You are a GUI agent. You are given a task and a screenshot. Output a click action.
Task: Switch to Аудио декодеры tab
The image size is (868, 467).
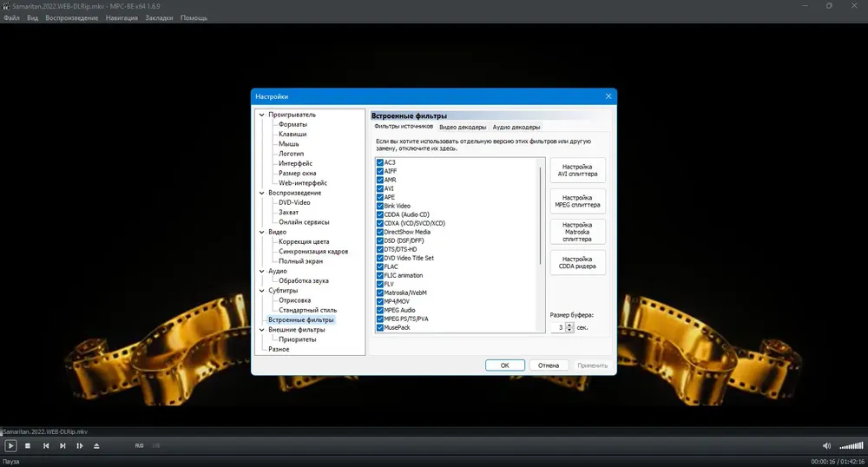pyautogui.click(x=516, y=128)
